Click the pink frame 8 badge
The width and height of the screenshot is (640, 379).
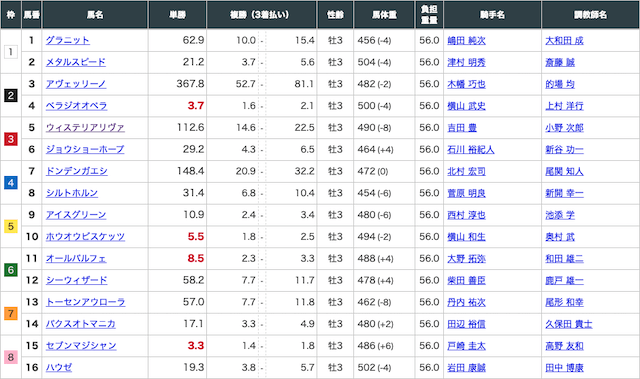coord(11,357)
